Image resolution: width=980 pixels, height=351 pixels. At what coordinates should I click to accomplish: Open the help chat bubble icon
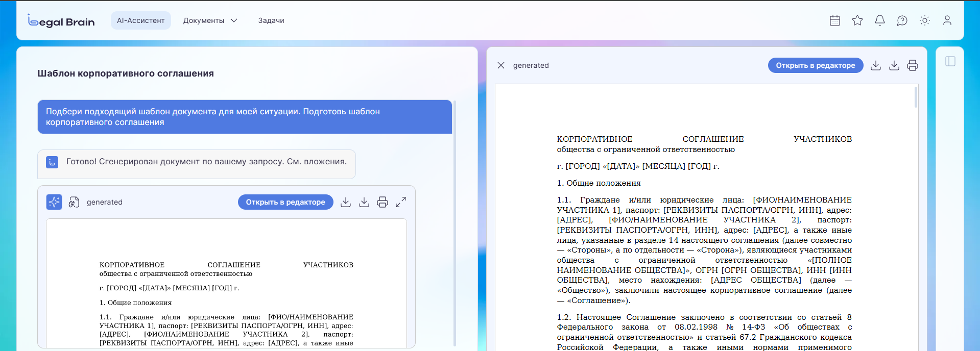point(902,20)
